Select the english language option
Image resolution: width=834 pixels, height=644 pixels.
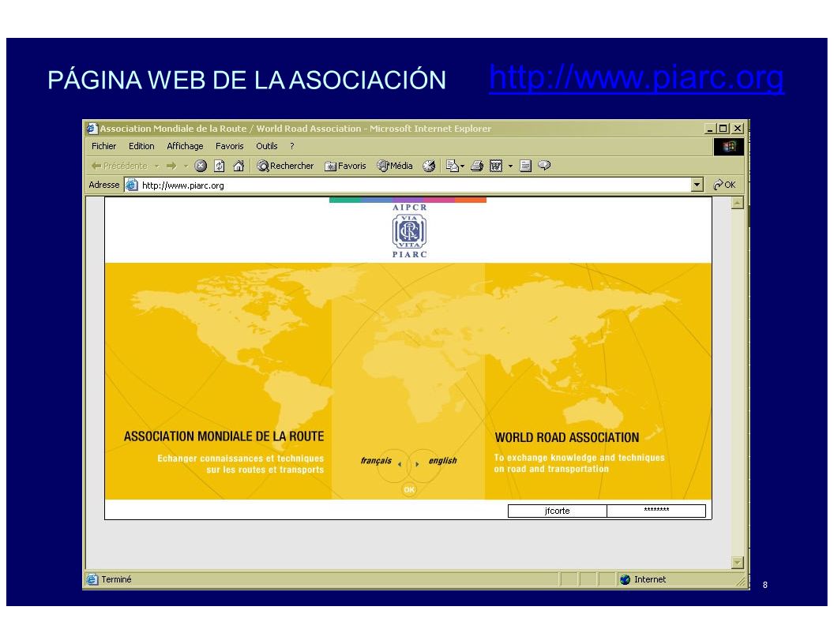442,461
